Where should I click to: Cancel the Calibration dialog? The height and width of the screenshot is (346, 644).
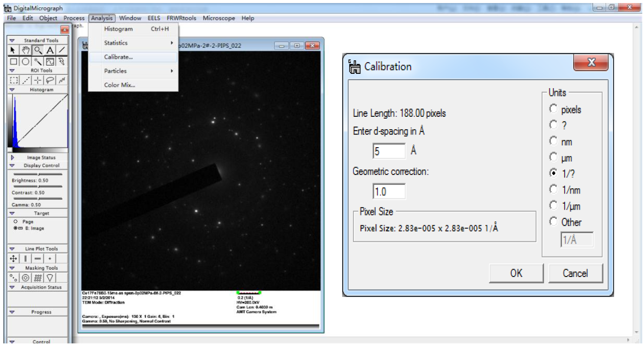pos(575,273)
